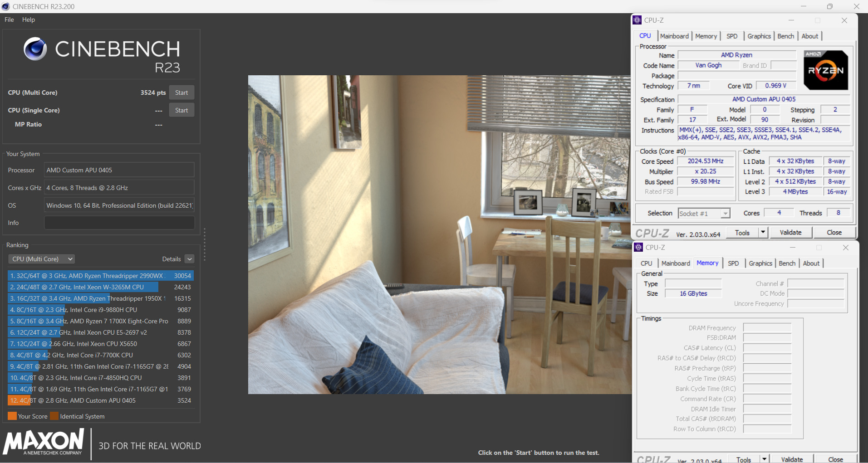The width and height of the screenshot is (868, 463).
Task: Select ranking row Threadripper 2990WX
Action: tap(101, 276)
